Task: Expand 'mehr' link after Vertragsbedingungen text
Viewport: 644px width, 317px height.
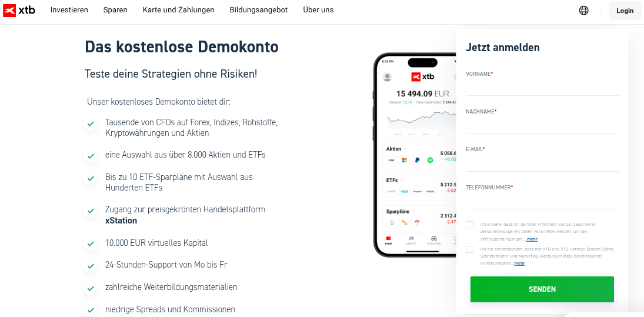Action: [x=532, y=239]
